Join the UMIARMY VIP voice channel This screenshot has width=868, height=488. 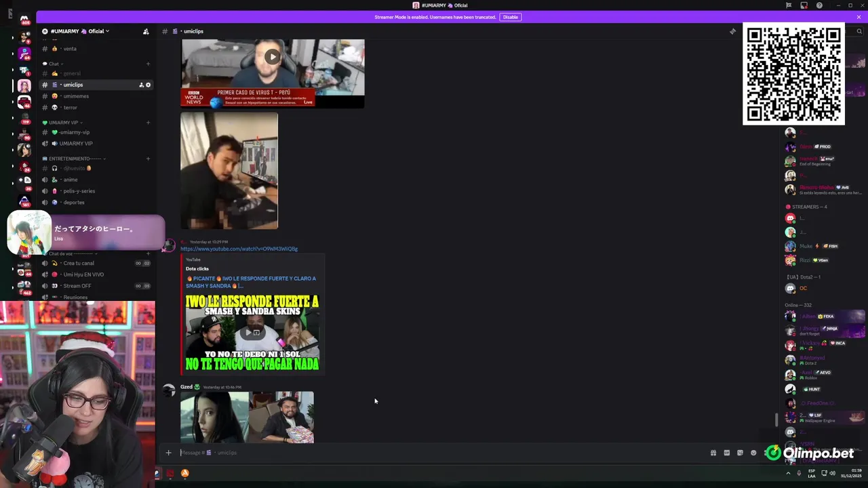(95, 144)
